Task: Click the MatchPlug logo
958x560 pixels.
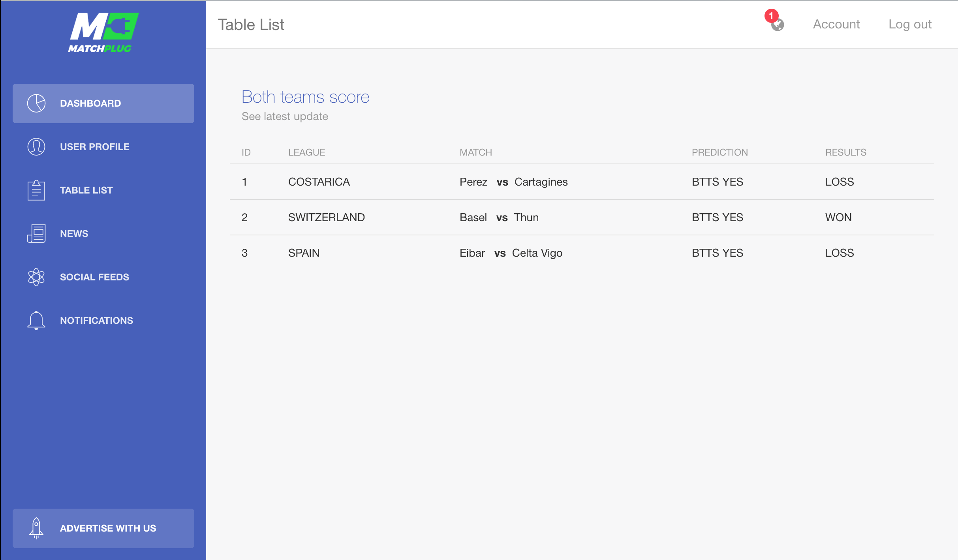Action: tap(103, 32)
